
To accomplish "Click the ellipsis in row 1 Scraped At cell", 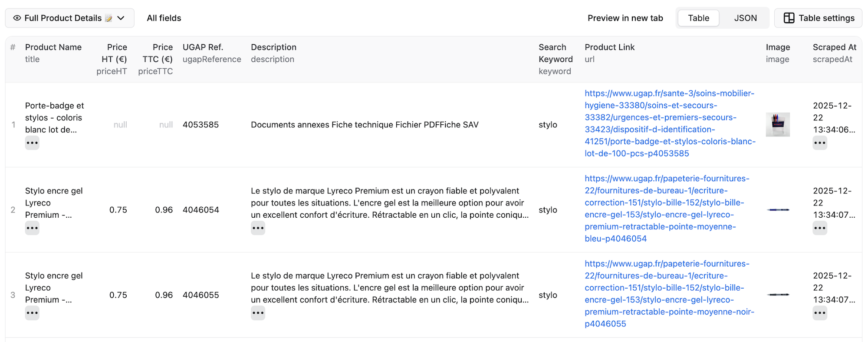I will pyautogui.click(x=820, y=143).
